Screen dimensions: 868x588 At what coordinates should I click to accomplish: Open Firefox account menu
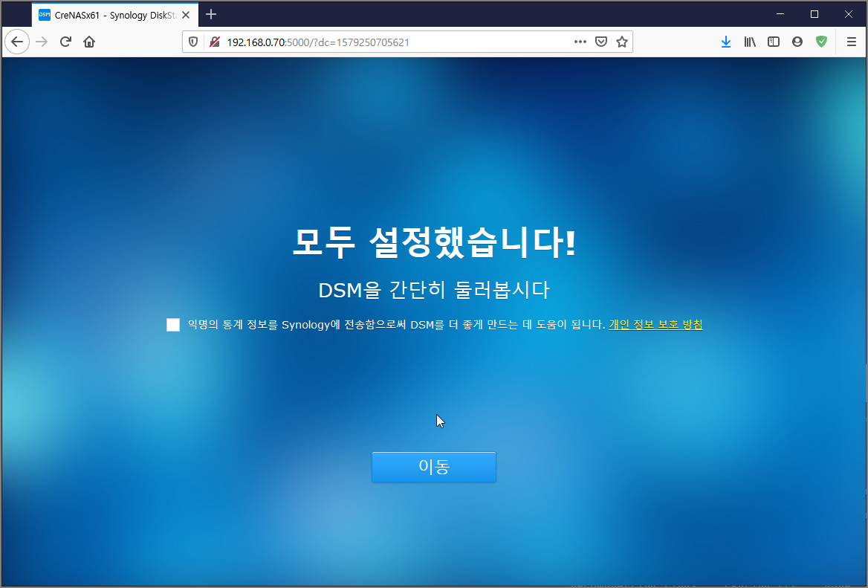coord(797,42)
